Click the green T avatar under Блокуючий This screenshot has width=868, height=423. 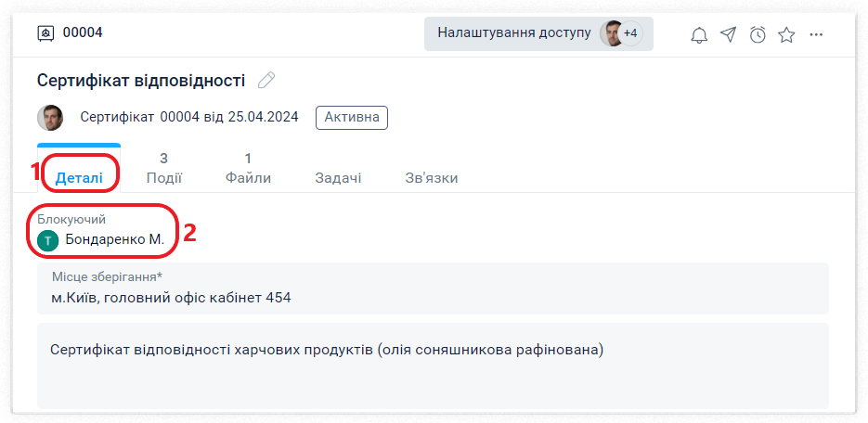pyautogui.click(x=48, y=240)
